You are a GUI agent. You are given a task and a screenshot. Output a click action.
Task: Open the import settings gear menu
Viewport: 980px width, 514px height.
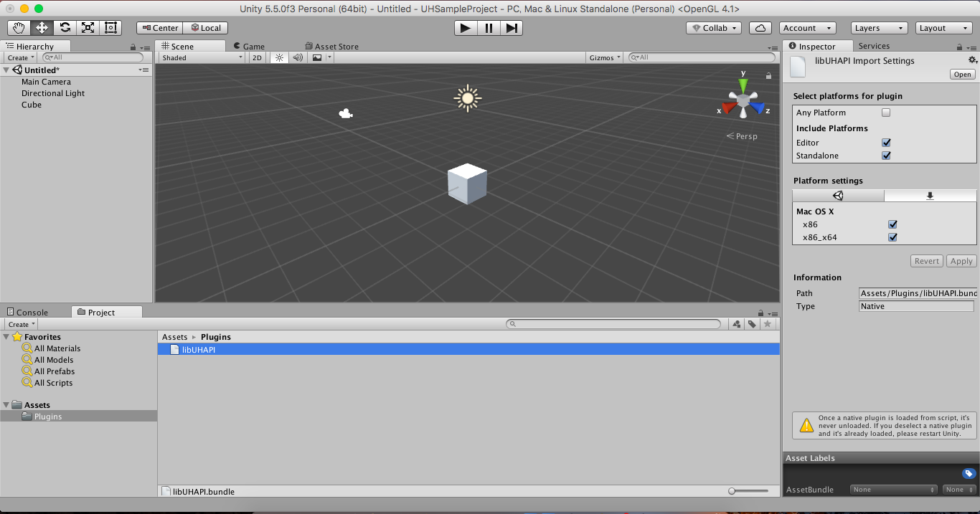coord(973,60)
